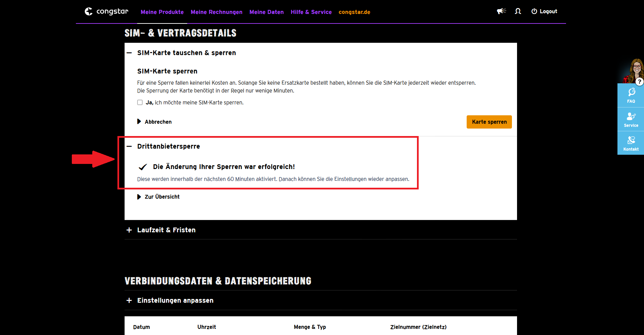Click the Logout power icon
644x335 pixels.
point(534,11)
